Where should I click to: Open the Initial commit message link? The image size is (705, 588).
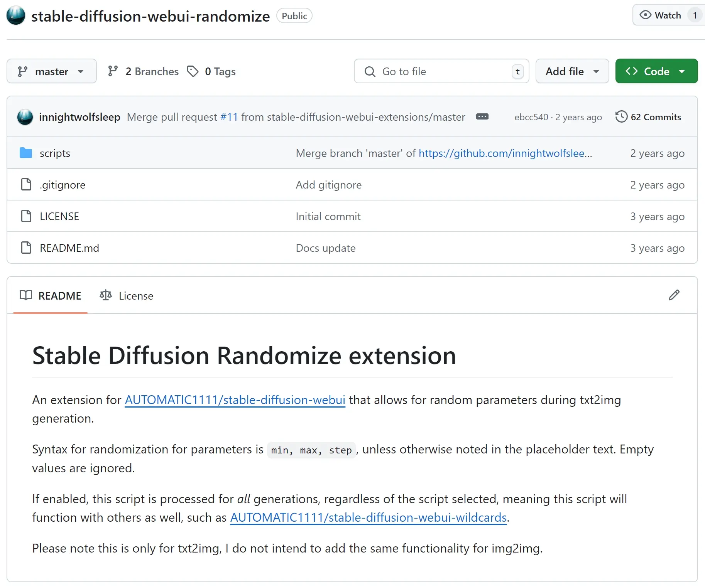coord(328,217)
